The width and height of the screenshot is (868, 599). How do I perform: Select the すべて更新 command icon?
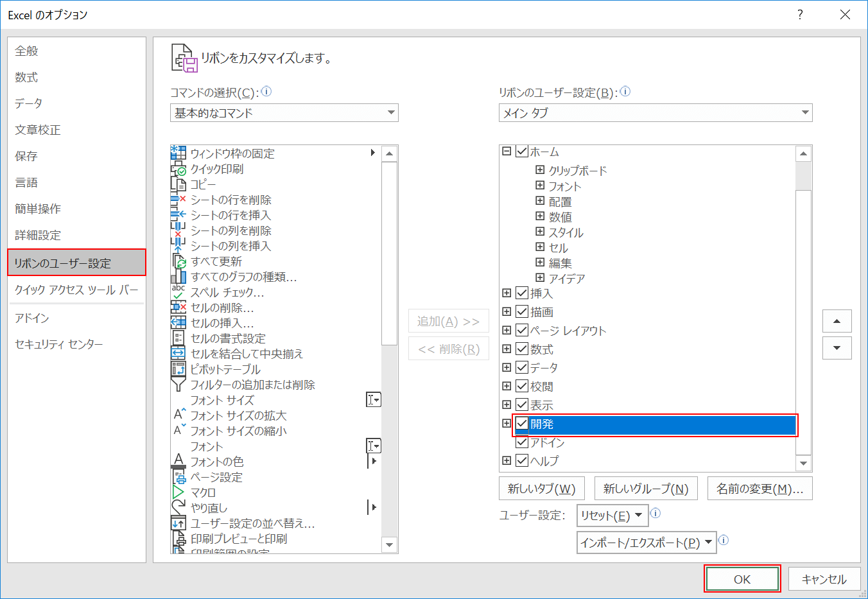point(178,261)
